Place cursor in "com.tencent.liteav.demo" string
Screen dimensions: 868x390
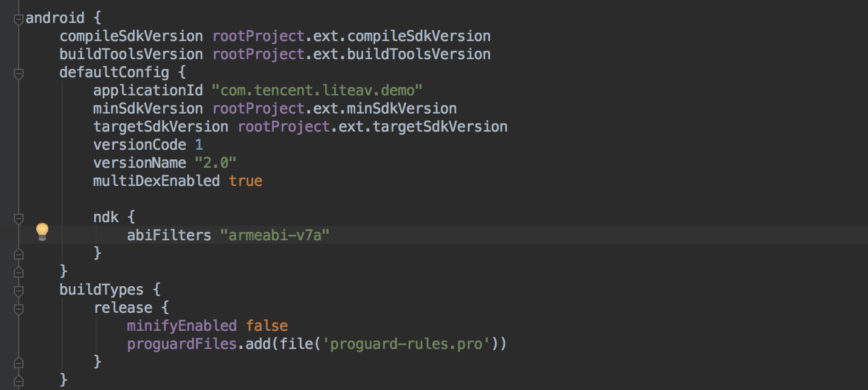coord(317,91)
